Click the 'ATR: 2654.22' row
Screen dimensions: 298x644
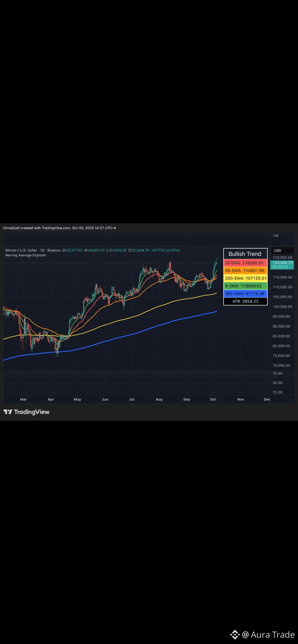click(245, 301)
